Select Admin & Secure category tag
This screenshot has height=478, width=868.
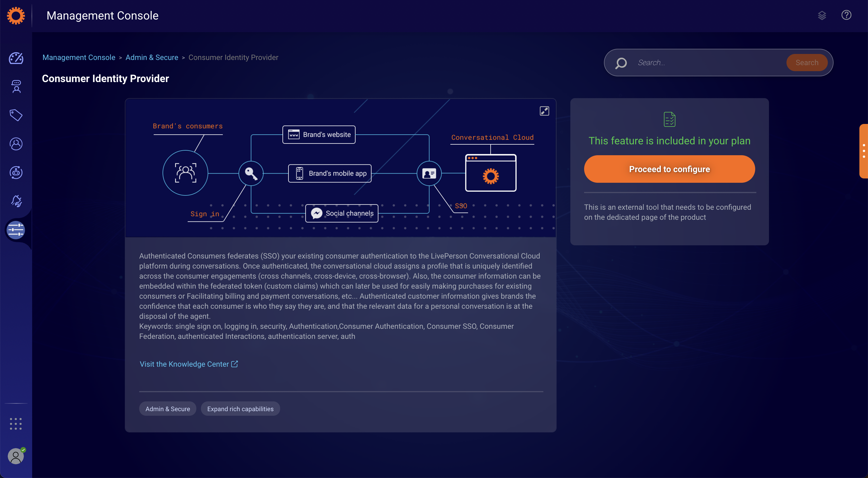[167, 409]
